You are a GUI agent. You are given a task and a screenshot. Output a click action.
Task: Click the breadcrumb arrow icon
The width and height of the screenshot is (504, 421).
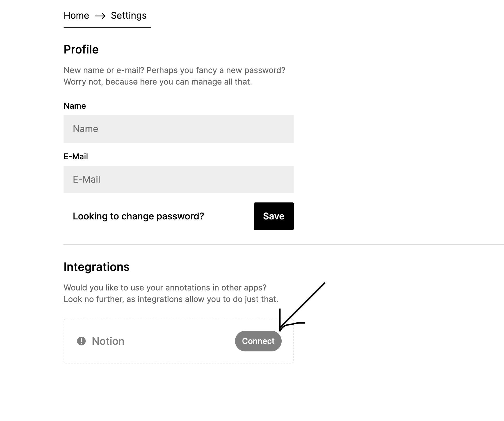[x=100, y=16]
